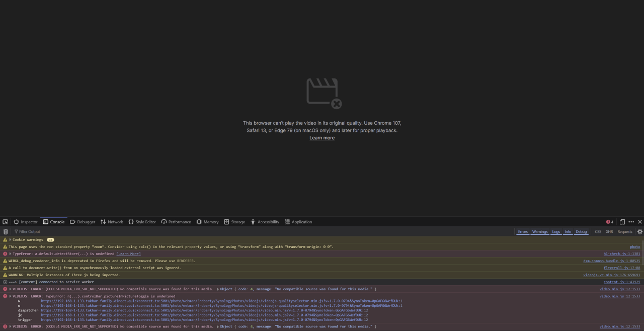The height and width of the screenshot is (331, 644).
Task: Toggle the XHR filter
Action: tap(609, 232)
